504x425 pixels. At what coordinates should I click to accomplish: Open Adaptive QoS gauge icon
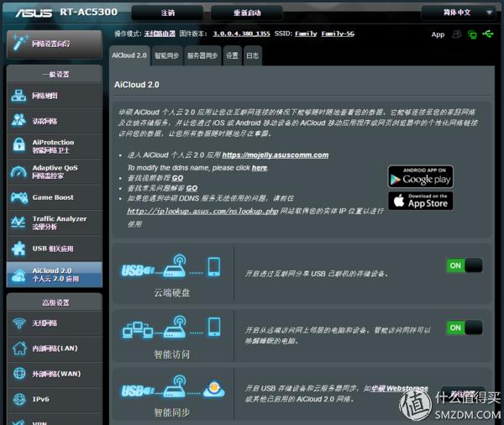18,172
